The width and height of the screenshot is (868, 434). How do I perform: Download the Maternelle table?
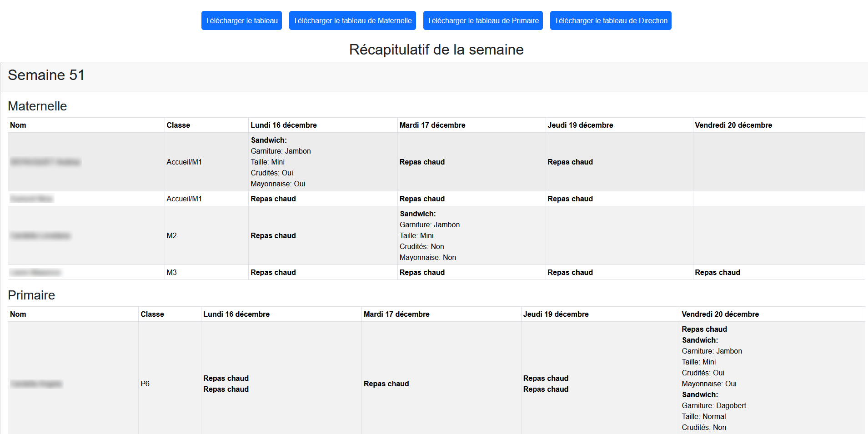pyautogui.click(x=352, y=20)
